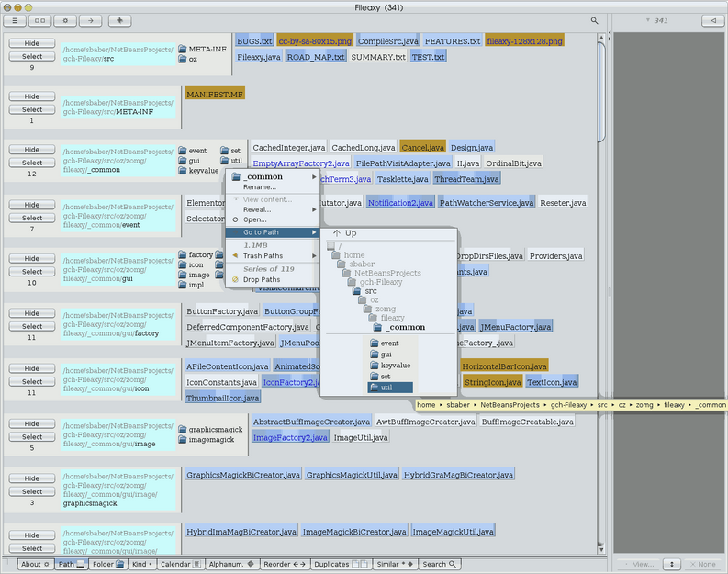Open the keyvalue folder in _common row
The height and width of the screenshot is (574, 728).
[198, 171]
